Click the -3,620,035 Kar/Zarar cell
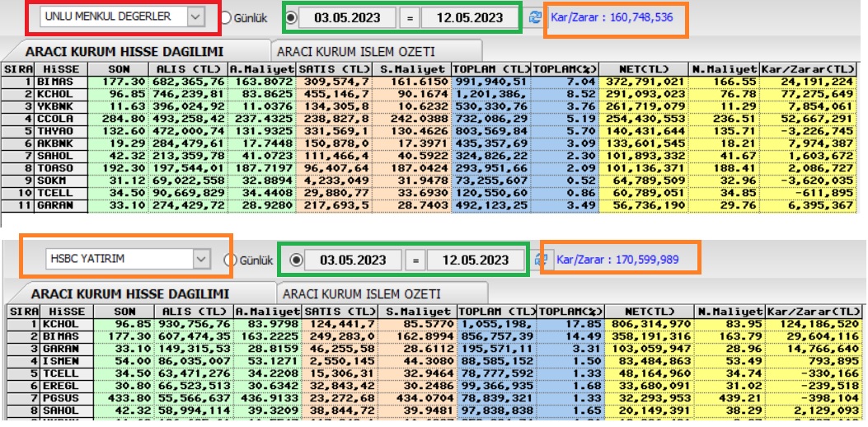This screenshot has width=868, height=427. point(808,181)
